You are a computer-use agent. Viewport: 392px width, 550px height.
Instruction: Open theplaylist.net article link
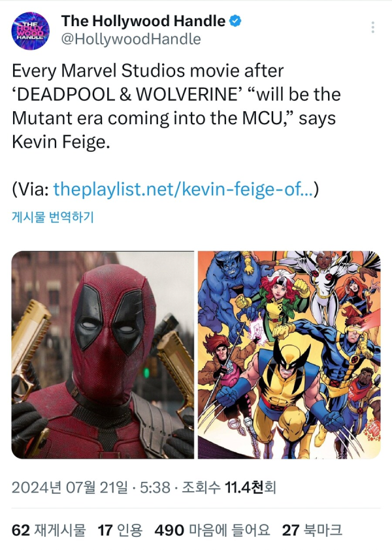coord(183,190)
